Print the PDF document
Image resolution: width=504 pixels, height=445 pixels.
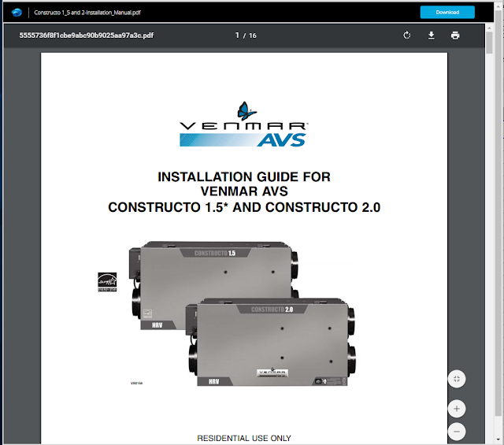tap(455, 35)
